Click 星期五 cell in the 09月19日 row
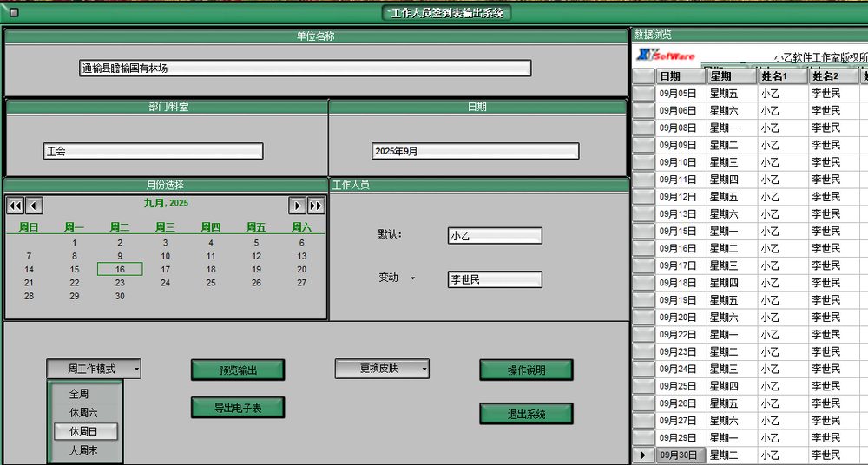Image resolution: width=868 pixels, height=465 pixels. [732, 300]
